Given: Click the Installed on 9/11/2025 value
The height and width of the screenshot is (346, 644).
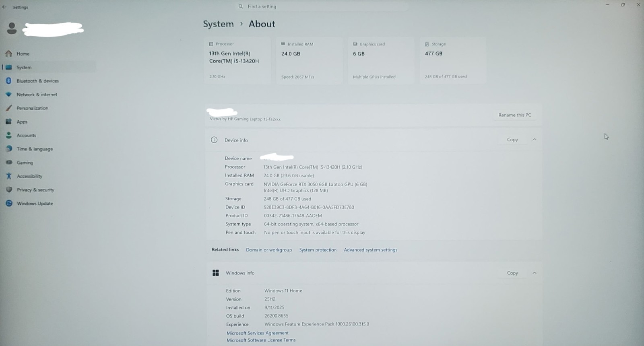Looking at the screenshot, I should tap(274, 307).
